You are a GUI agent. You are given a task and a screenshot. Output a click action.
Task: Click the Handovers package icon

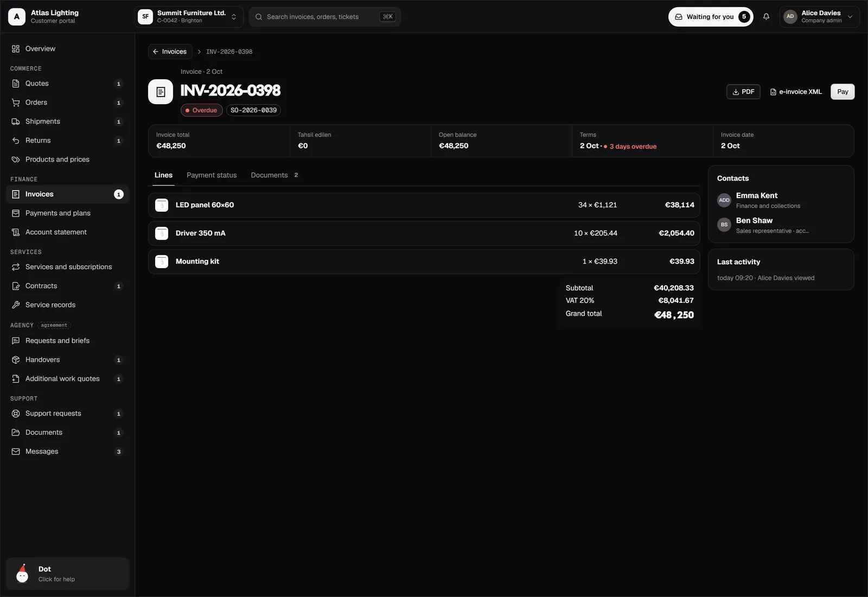[16, 360]
